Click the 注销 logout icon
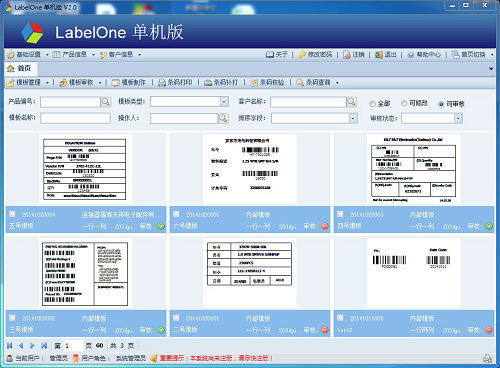The image size is (500, 368). coord(347,54)
